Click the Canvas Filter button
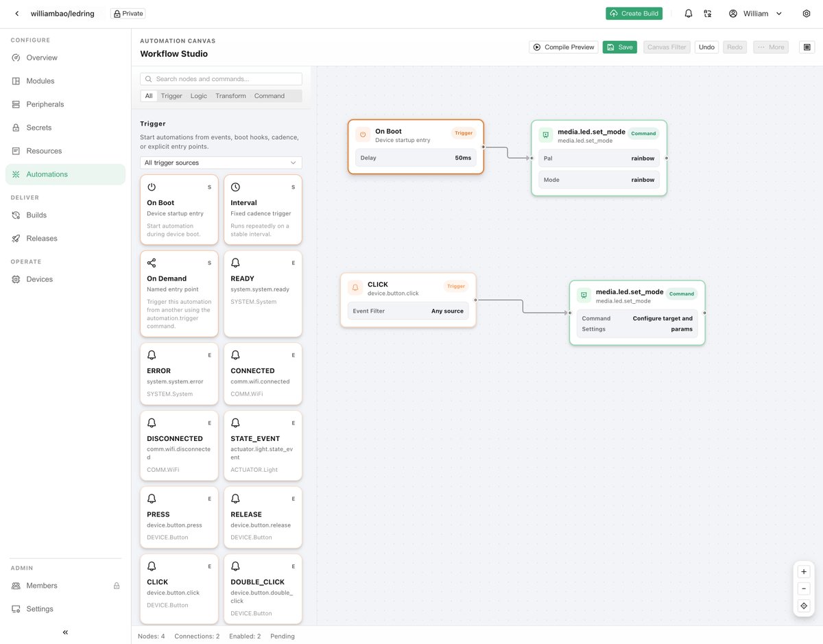This screenshot has width=823, height=644. click(x=667, y=47)
